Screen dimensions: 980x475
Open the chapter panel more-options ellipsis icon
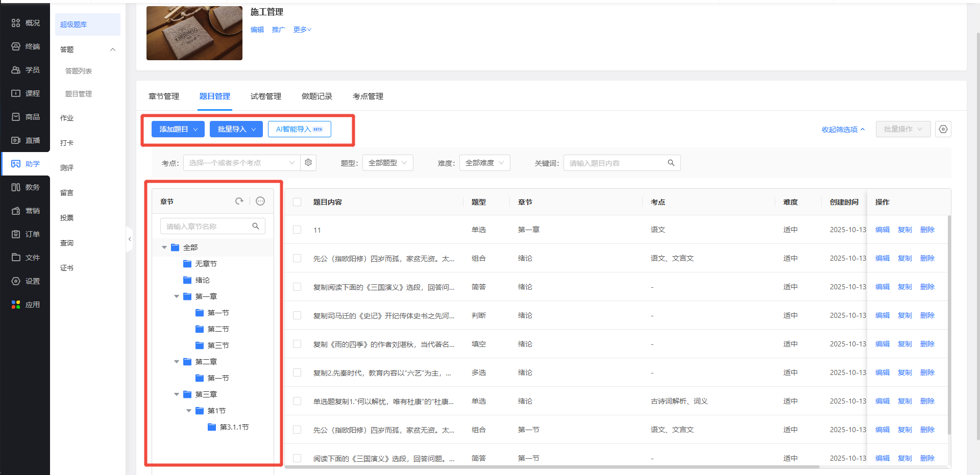260,201
